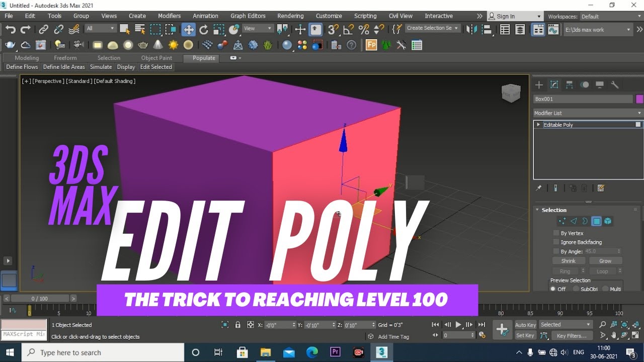Toggle the selection lock padlock

tap(237, 325)
